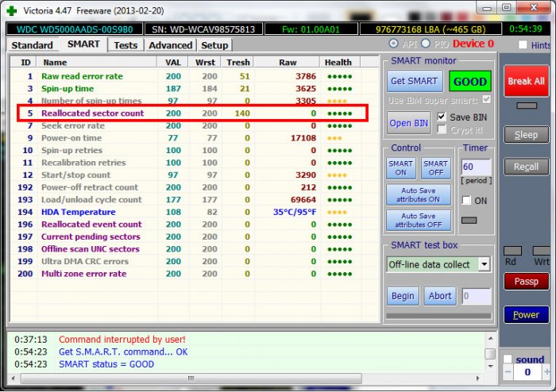Click the Open BIN button
Image resolution: width=556 pixels, height=392 pixels.
[409, 123]
